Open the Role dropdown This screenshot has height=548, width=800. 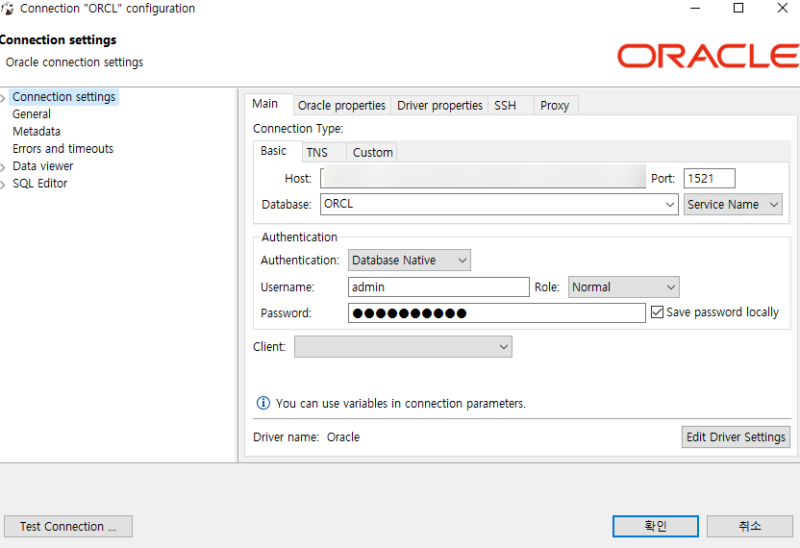coord(623,287)
